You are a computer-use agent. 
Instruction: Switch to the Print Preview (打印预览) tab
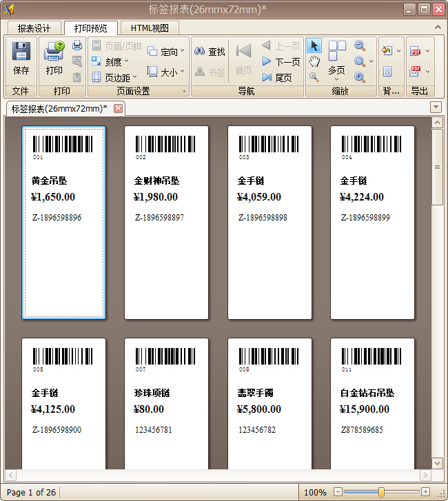[91, 28]
